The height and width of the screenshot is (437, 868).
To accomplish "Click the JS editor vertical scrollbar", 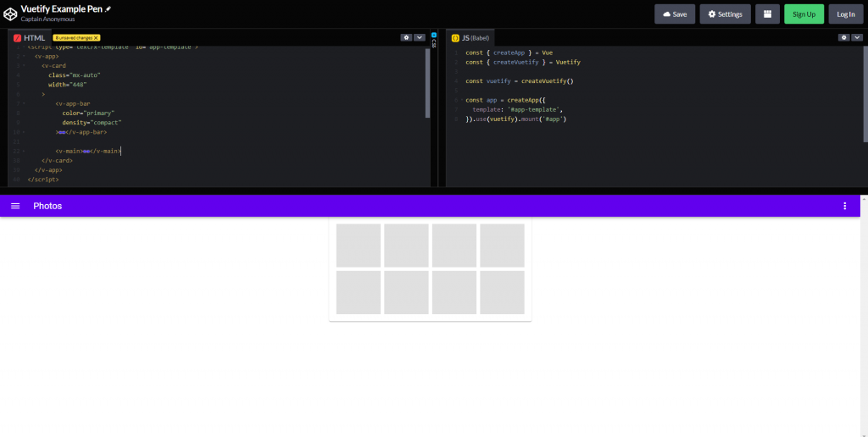I will point(865,94).
